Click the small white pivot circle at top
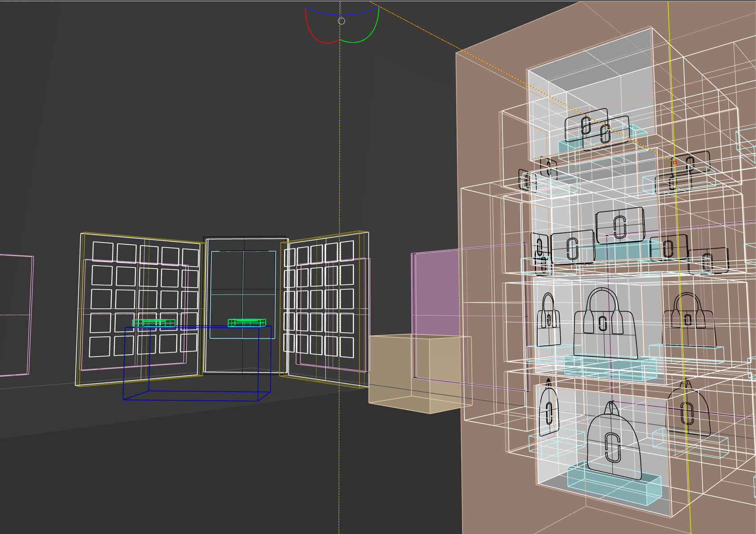 pyautogui.click(x=341, y=21)
